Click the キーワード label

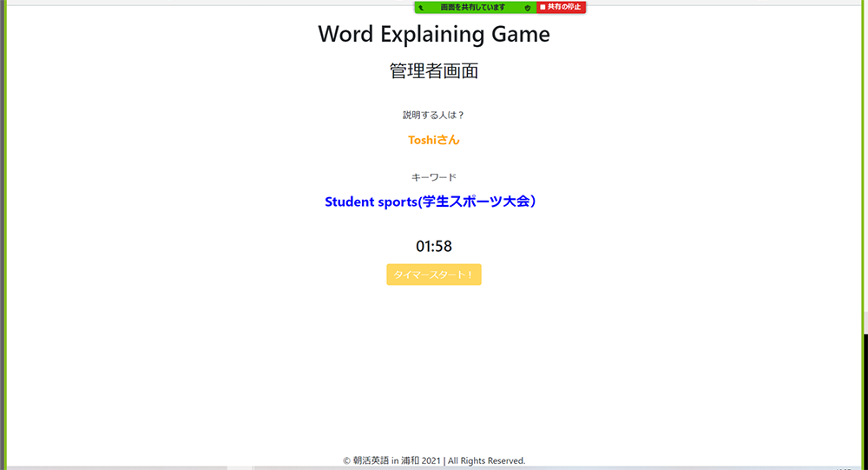[x=434, y=177]
